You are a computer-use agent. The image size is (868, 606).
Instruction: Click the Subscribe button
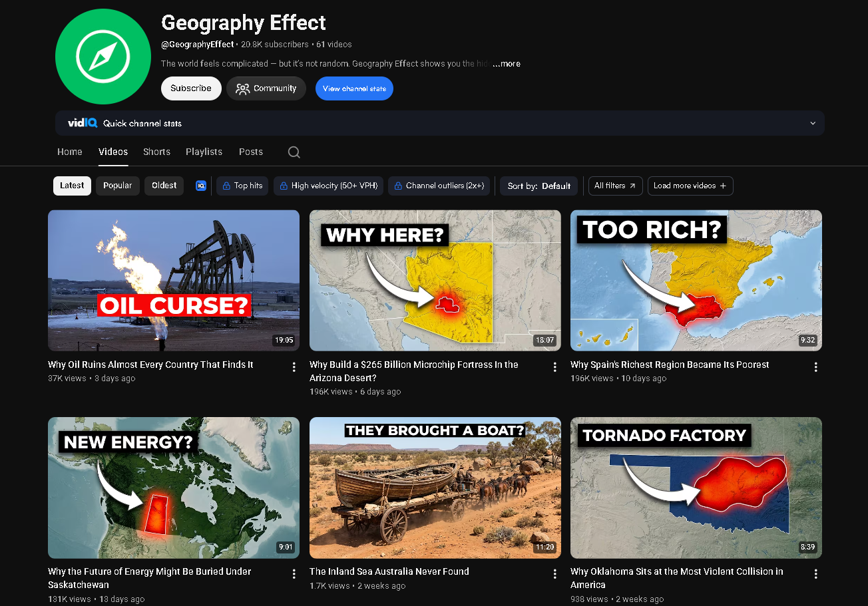tap(191, 88)
